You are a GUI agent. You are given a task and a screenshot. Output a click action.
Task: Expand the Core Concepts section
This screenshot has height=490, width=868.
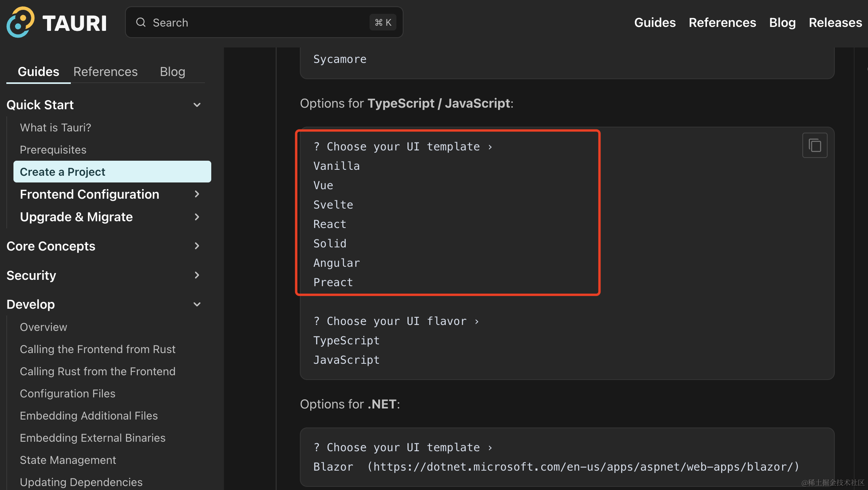click(197, 246)
